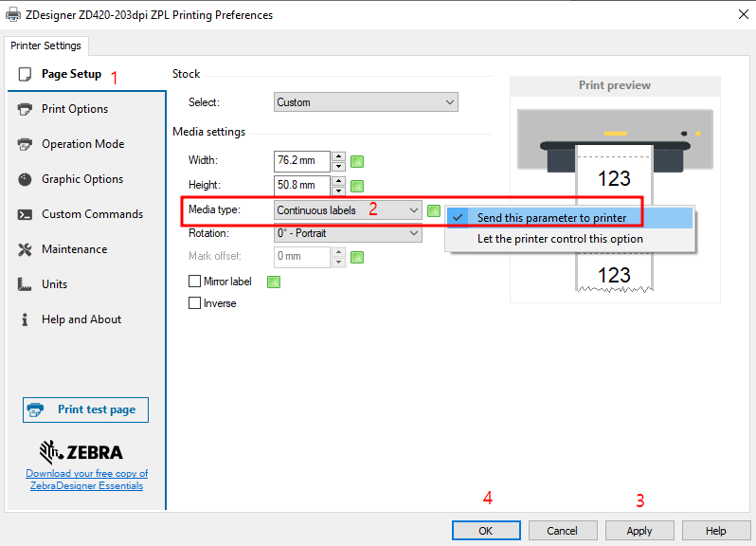Increase Width using the up stepper arrow
Screen dimensions: 756x546
(338, 155)
